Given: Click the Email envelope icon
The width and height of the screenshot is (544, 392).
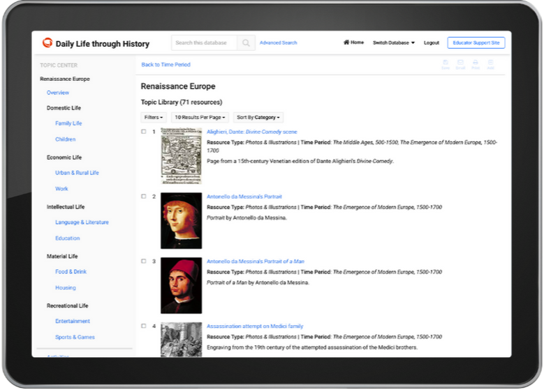Looking at the screenshot, I should 460,64.
